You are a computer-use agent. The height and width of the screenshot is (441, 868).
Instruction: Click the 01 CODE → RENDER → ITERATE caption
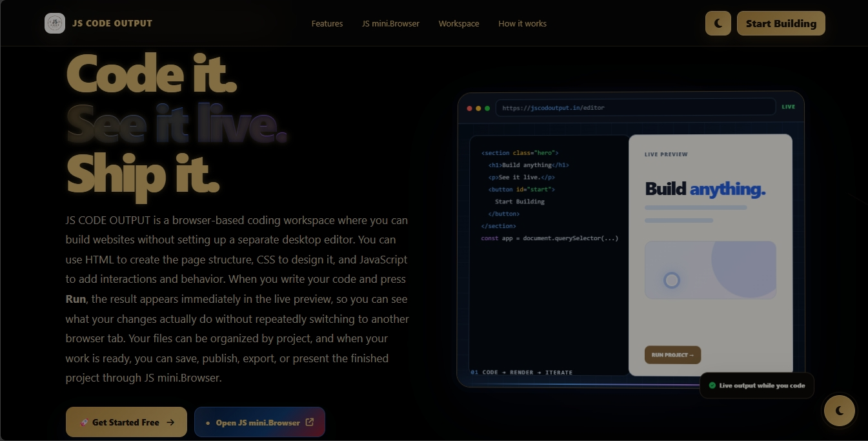coord(521,372)
